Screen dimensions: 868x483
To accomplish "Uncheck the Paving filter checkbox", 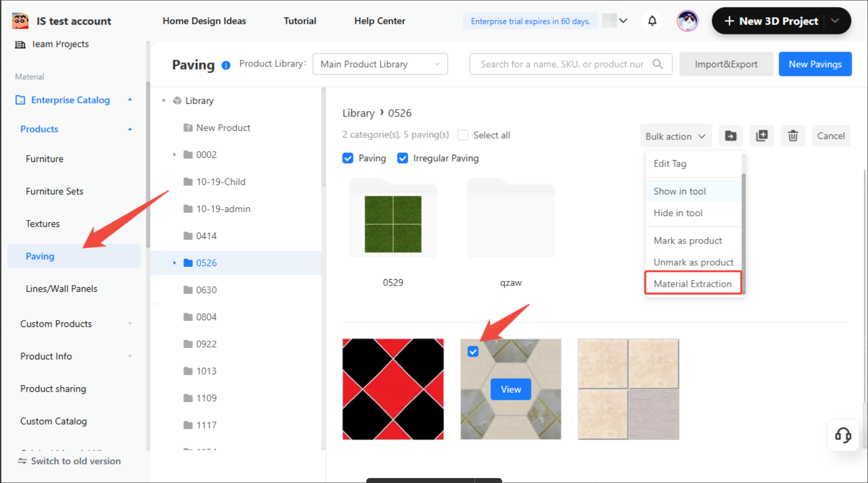I will point(348,158).
